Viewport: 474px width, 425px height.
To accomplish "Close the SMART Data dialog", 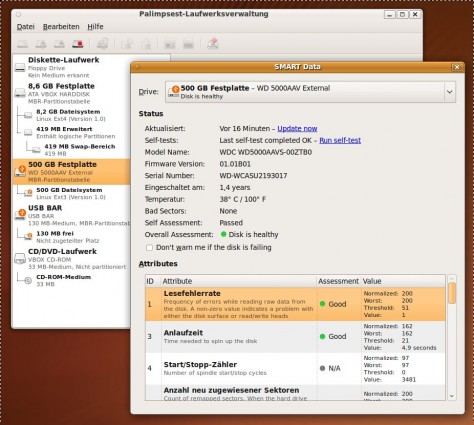I will click(457, 67).
